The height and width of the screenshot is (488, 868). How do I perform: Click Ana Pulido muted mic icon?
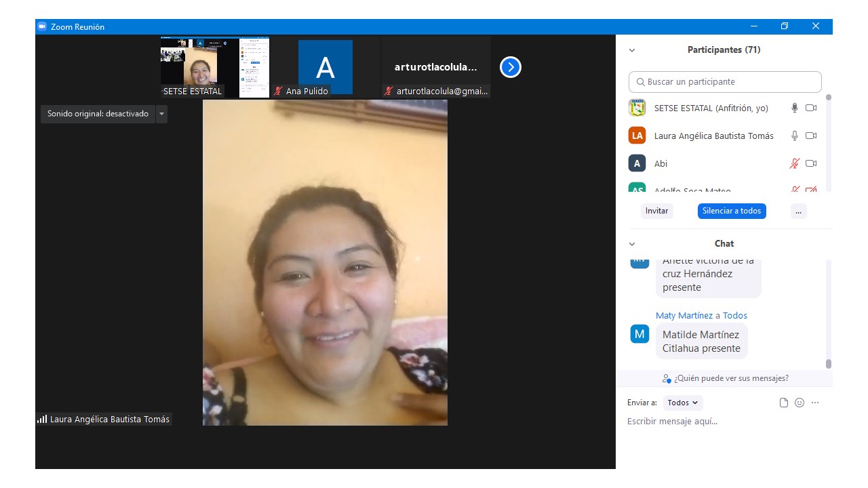(278, 91)
